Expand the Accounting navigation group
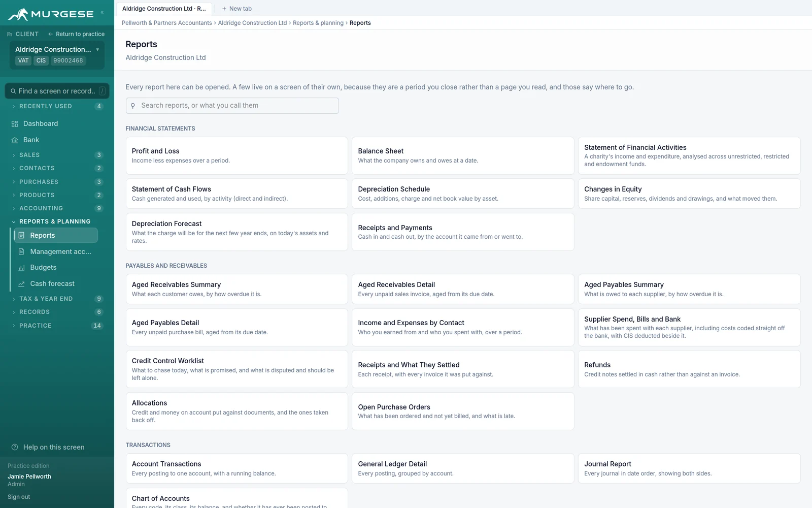The image size is (812, 508). tap(57, 208)
